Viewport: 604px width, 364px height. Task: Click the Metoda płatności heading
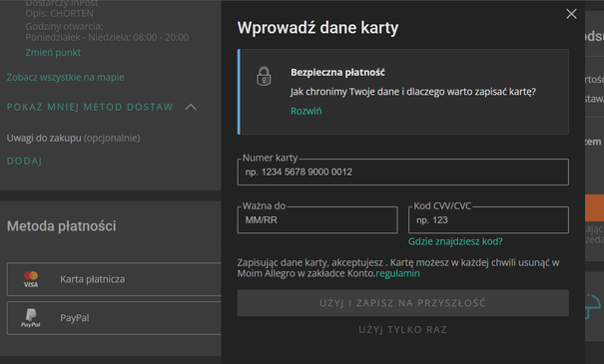pyautogui.click(x=61, y=226)
